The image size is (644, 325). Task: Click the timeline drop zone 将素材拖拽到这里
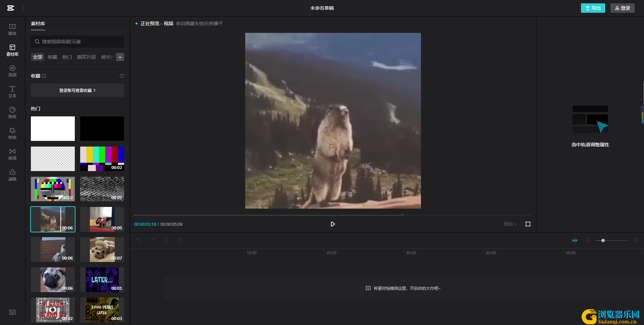click(x=403, y=288)
